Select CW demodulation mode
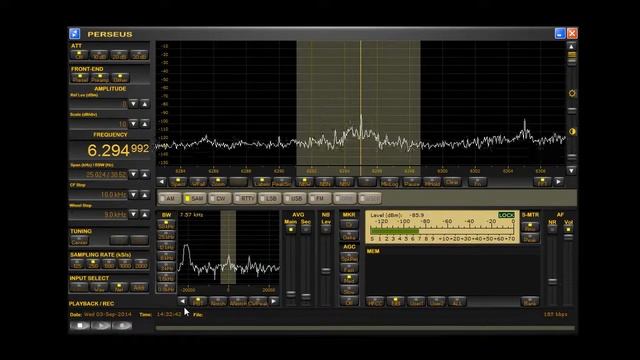 tap(220, 198)
